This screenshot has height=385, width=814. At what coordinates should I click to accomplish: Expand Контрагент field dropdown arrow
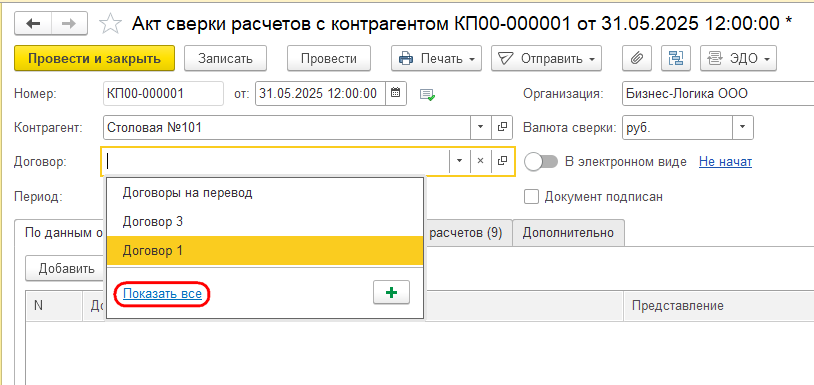click(481, 127)
